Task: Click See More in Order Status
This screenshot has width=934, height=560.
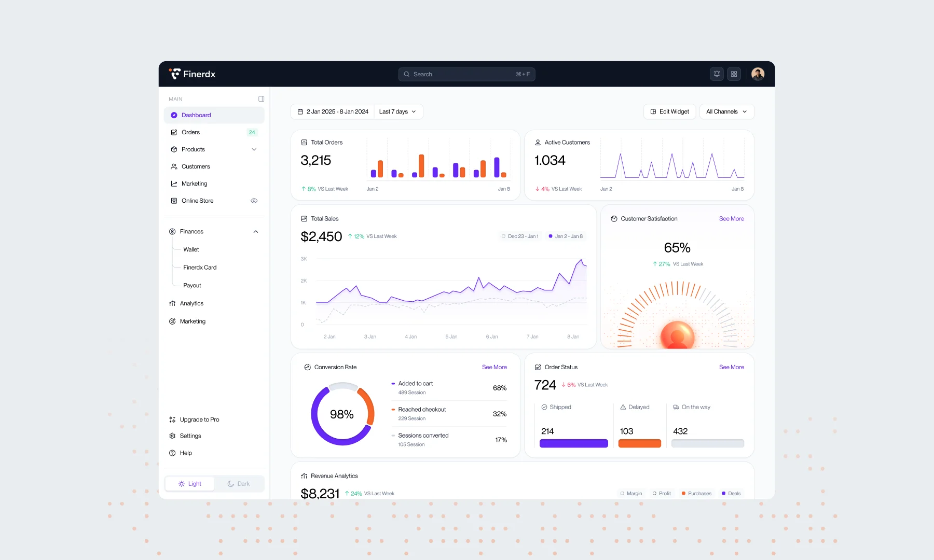Action: click(731, 367)
